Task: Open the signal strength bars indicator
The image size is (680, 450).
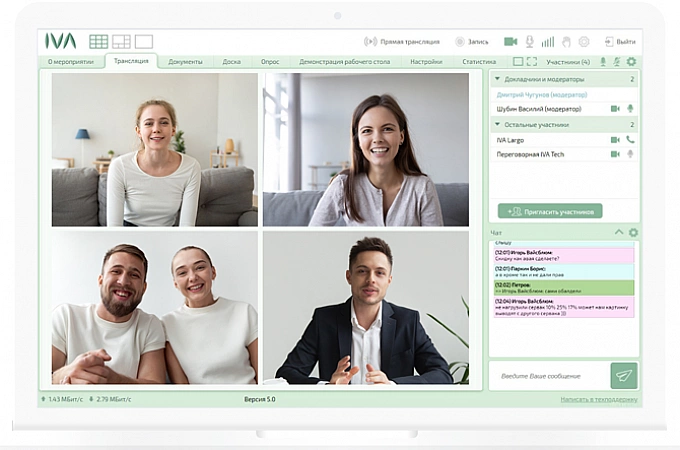Action: coord(547,42)
